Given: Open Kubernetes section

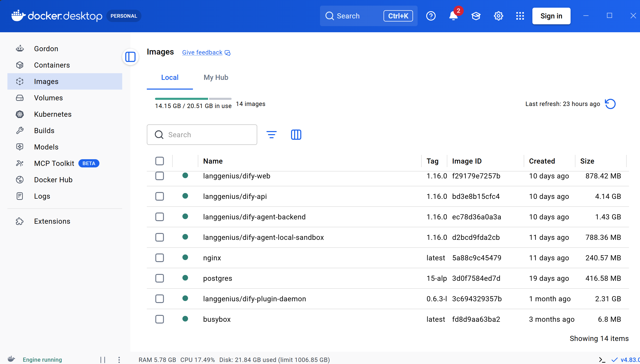Looking at the screenshot, I should click(65, 114).
